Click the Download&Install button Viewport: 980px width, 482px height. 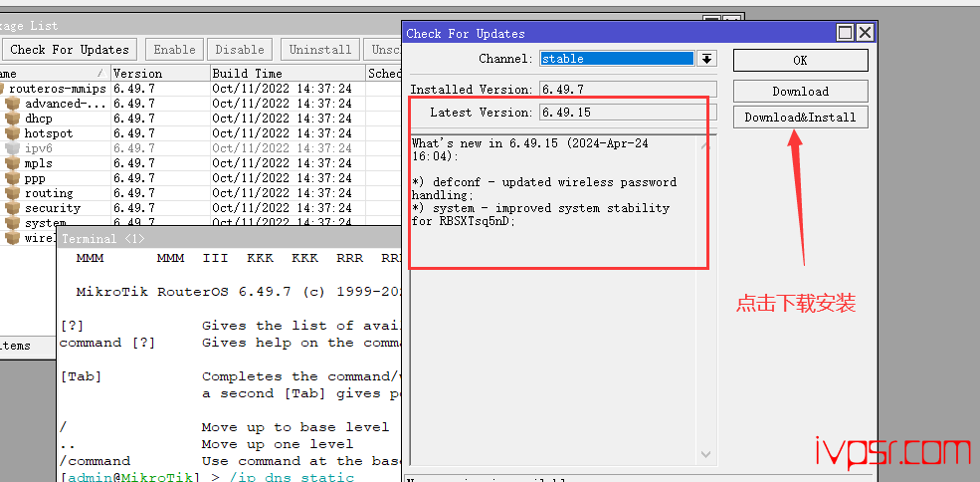point(800,118)
